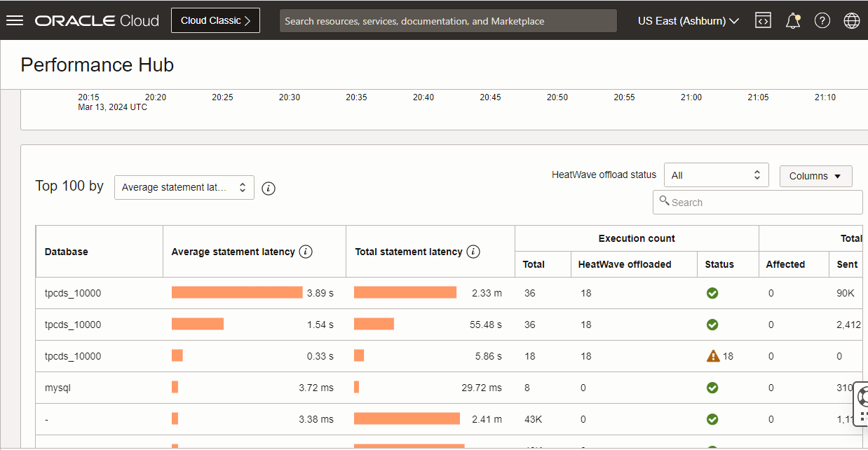The image size is (868, 450).
Task: Open Oracle Cloud help via question mark icon
Action: (822, 20)
